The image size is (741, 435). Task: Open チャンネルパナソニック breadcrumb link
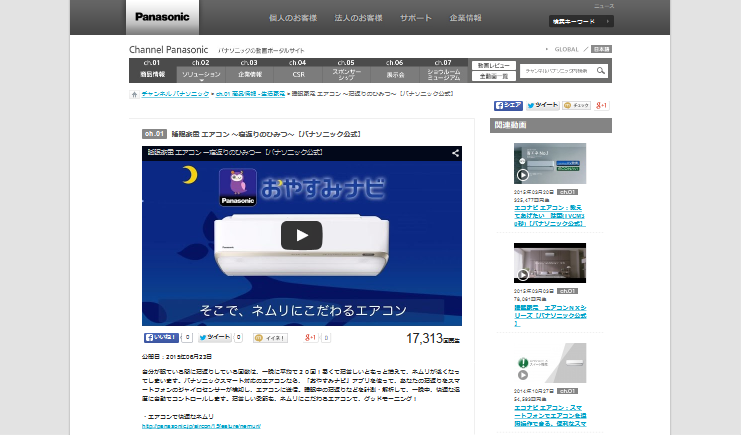click(175, 94)
